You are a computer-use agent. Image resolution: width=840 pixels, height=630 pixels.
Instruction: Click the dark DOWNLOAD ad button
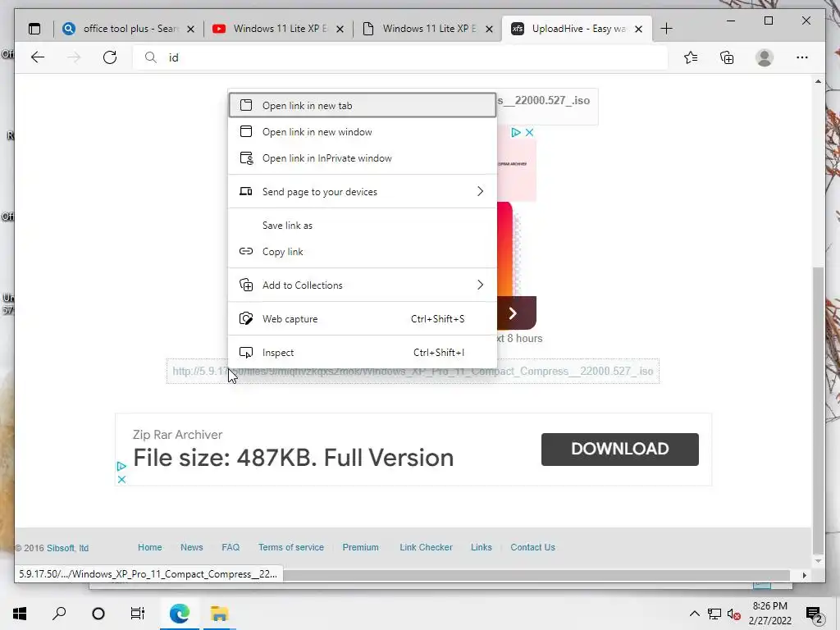click(620, 449)
